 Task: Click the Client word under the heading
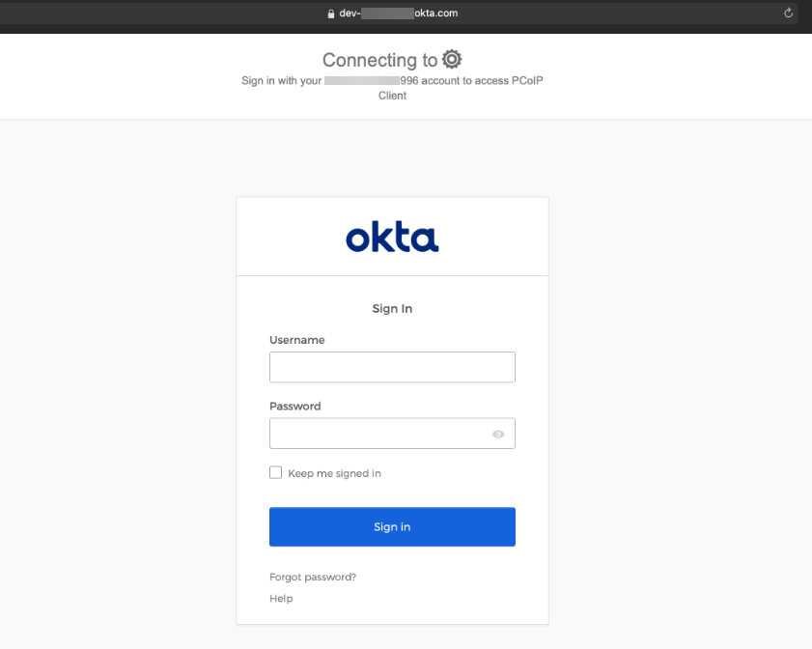click(392, 96)
